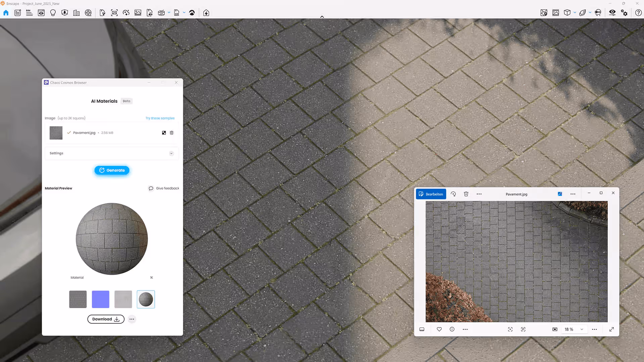The image size is (644, 362).
Task: Click Bearbeiten button in Photos window
Action: (431, 194)
